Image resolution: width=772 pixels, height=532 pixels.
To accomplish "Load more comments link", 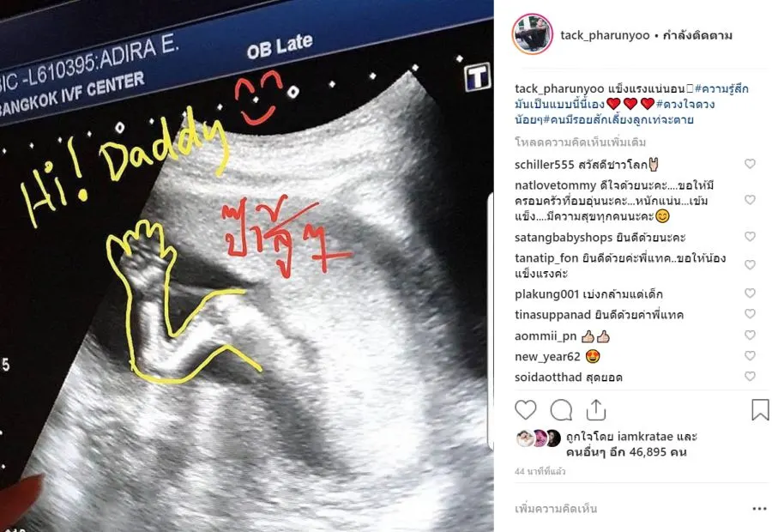I will [581, 142].
